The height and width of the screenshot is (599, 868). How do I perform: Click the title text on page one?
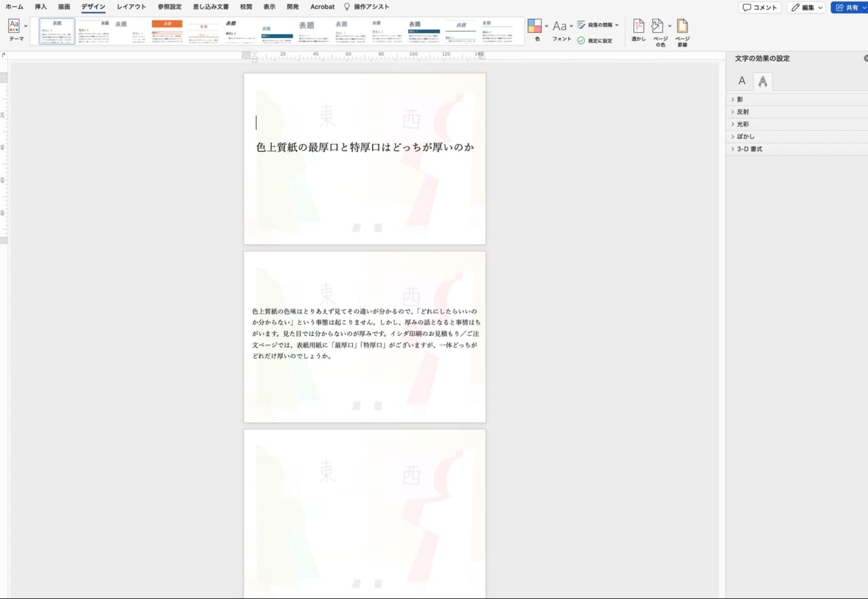pyautogui.click(x=365, y=147)
